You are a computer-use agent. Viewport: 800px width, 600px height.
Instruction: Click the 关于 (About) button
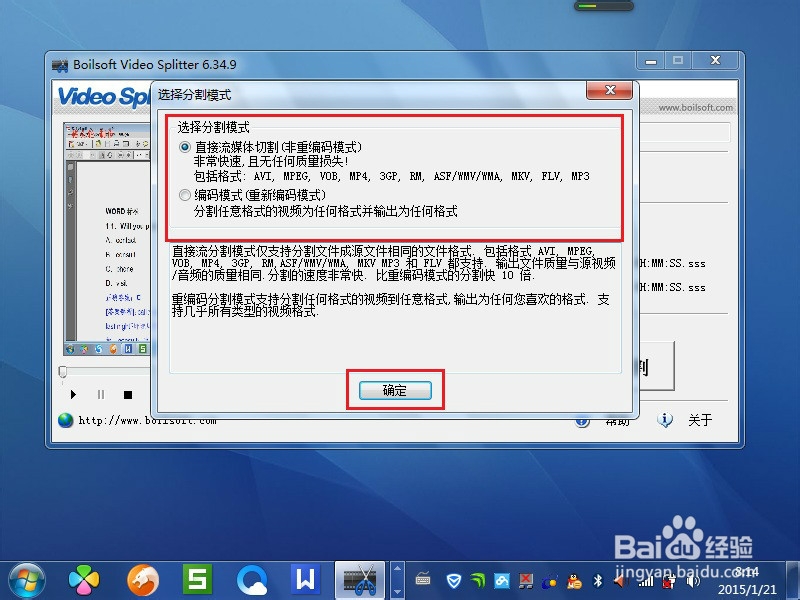coord(699,420)
